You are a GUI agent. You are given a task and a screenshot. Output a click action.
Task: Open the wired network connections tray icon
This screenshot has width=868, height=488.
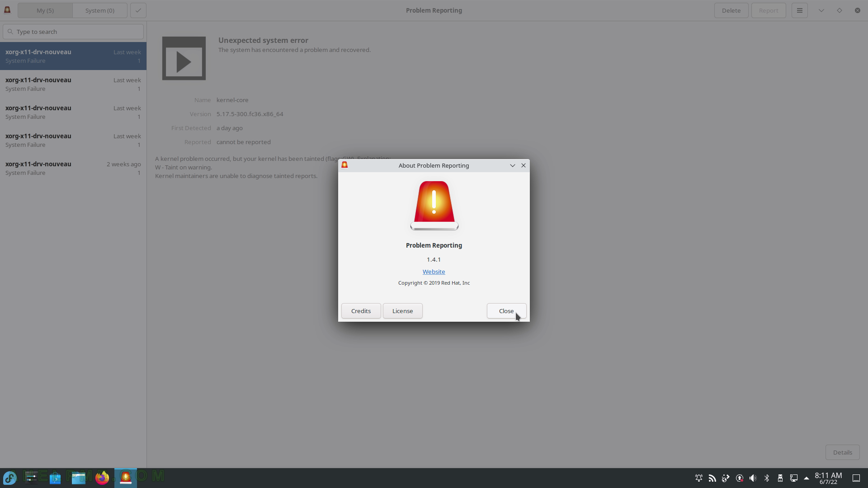click(x=794, y=478)
